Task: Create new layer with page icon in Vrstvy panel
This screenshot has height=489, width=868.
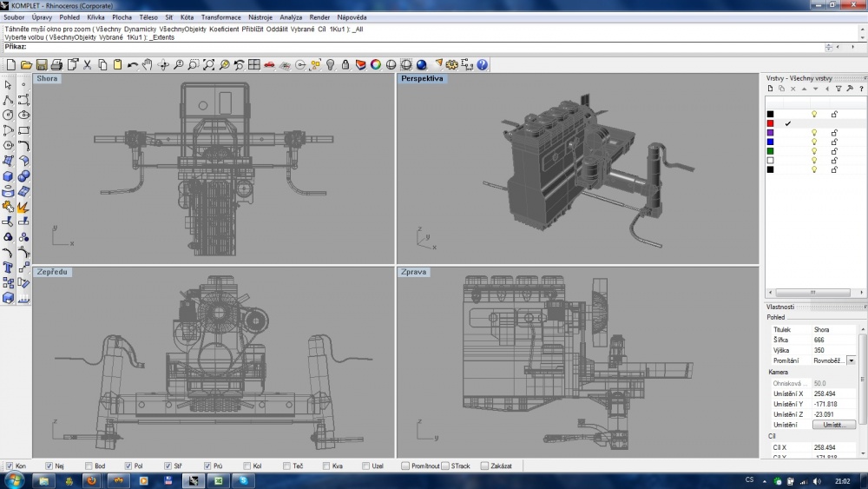Action: (770, 89)
